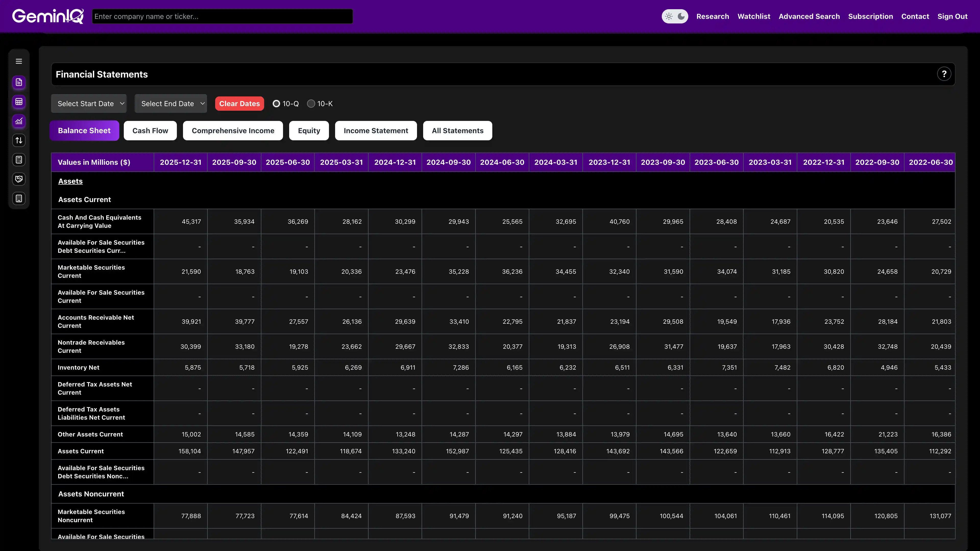Select the chart analytics icon in sidebar
The height and width of the screenshot is (551, 980).
(19, 121)
